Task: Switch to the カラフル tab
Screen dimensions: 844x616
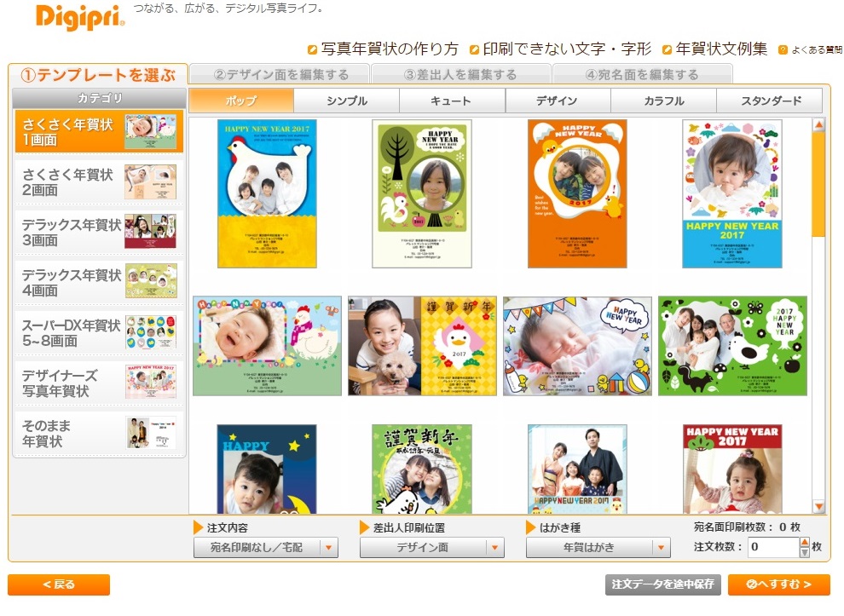Action: click(x=663, y=101)
